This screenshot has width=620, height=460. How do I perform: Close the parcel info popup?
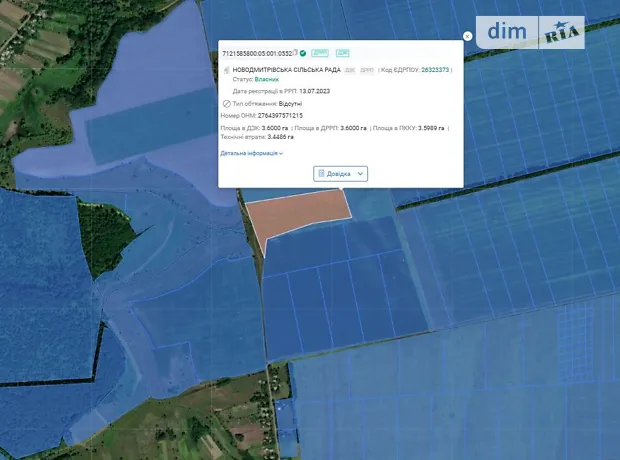[467, 36]
